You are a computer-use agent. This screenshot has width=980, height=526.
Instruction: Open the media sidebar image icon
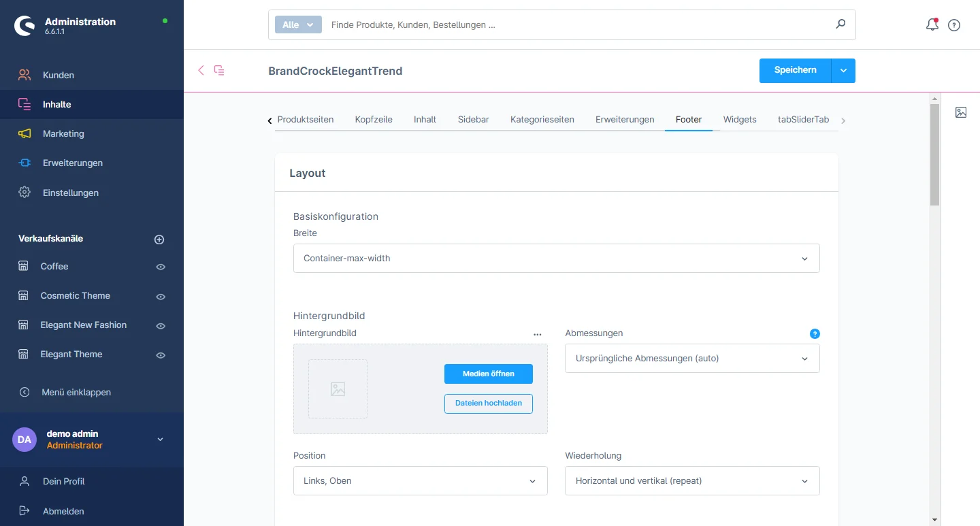961,113
